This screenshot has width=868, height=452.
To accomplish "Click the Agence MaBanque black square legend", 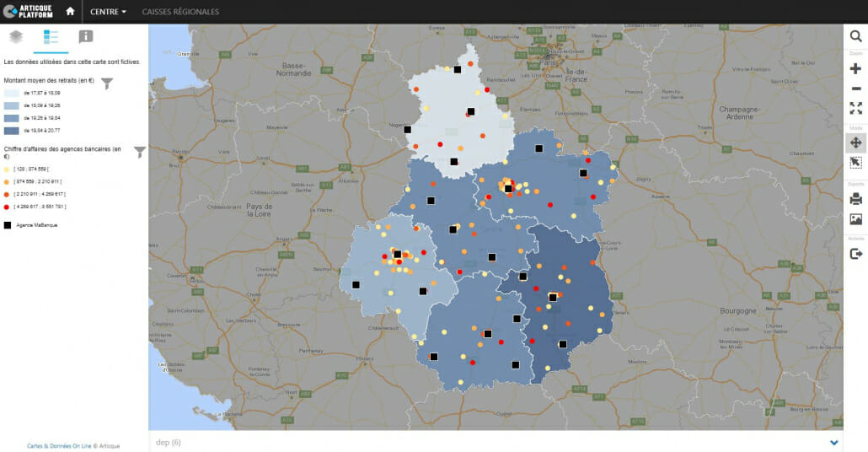I will (x=8, y=225).
